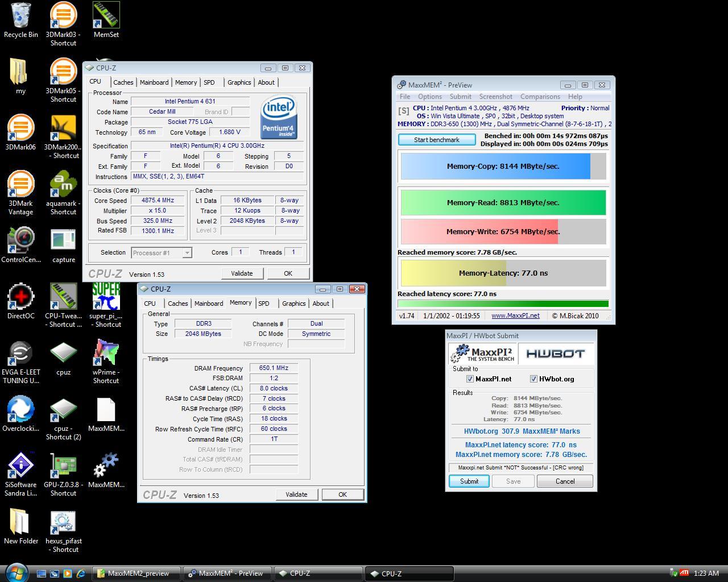
Task: Open the GPU-Z.0.3.8 shortcut icon
Action: [63, 474]
